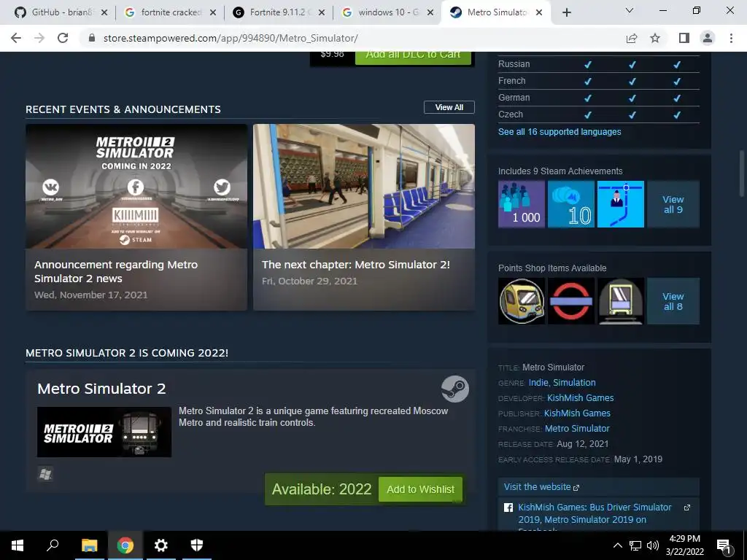This screenshot has height=560, width=747.
Task: Add Metro Simulator 2 to Wishlist
Action: (420, 489)
